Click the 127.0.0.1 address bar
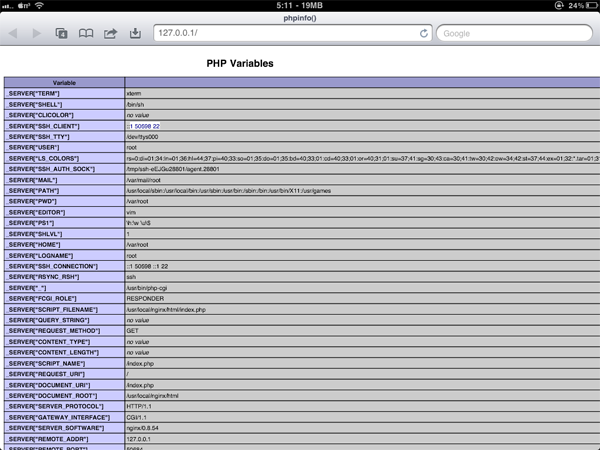The width and height of the screenshot is (600, 450). 285,33
